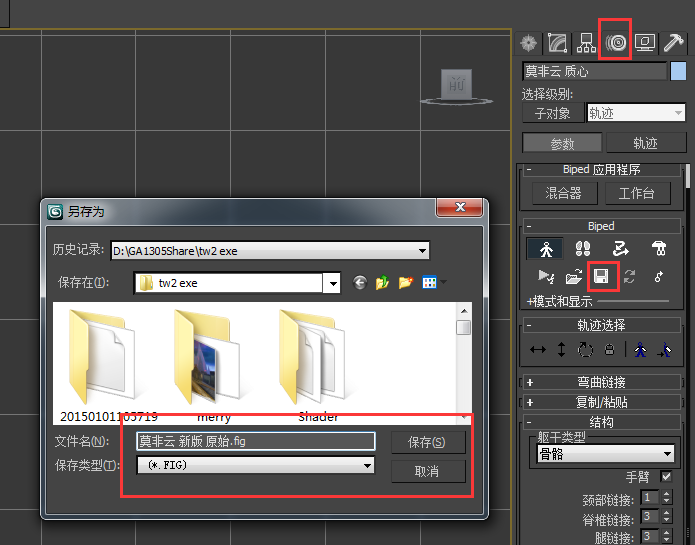Open the Motion panel tab
The width and height of the screenshot is (695, 545).
coord(616,43)
